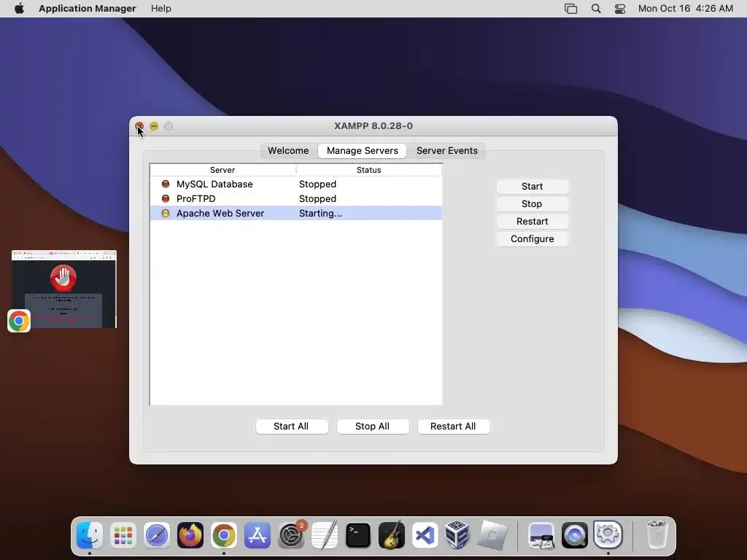Open Preview from the dock

541,535
